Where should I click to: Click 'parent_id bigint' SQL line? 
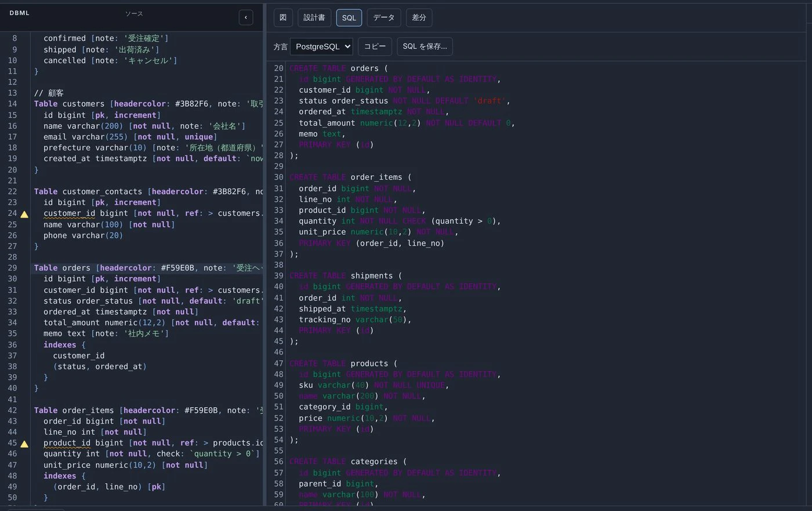click(x=339, y=484)
